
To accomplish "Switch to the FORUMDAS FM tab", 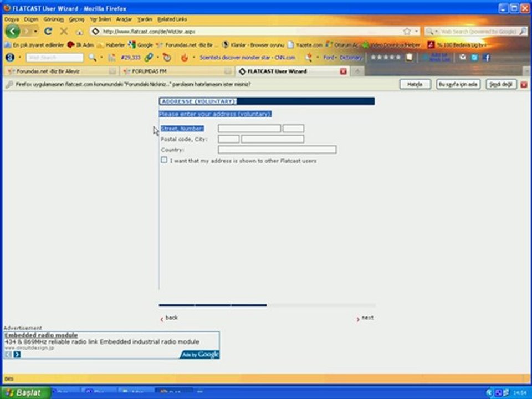I will tap(177, 71).
